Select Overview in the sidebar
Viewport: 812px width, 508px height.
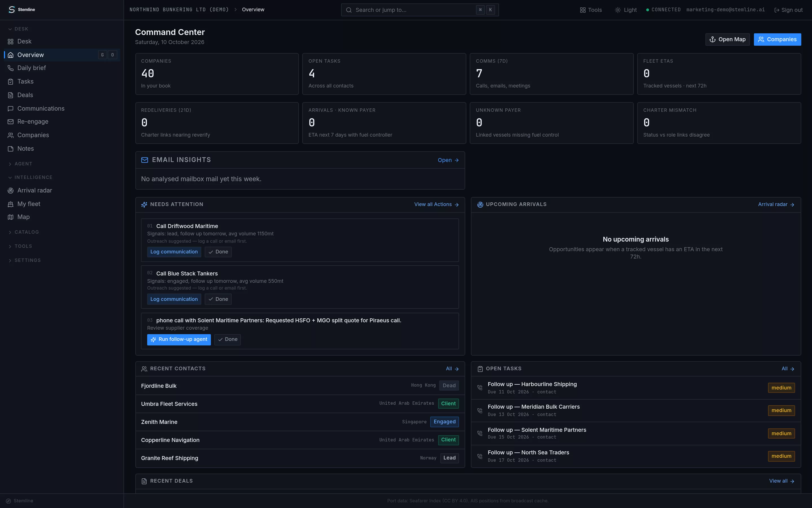coord(62,55)
